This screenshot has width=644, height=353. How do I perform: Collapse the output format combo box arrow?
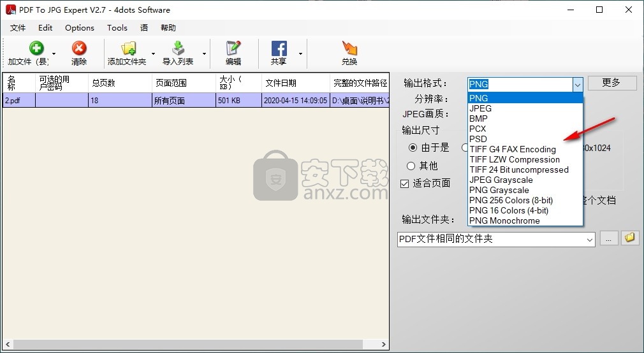tap(578, 85)
